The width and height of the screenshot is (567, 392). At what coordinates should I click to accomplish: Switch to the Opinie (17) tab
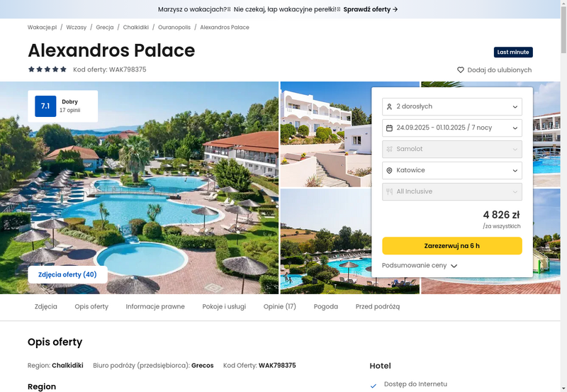(279, 306)
